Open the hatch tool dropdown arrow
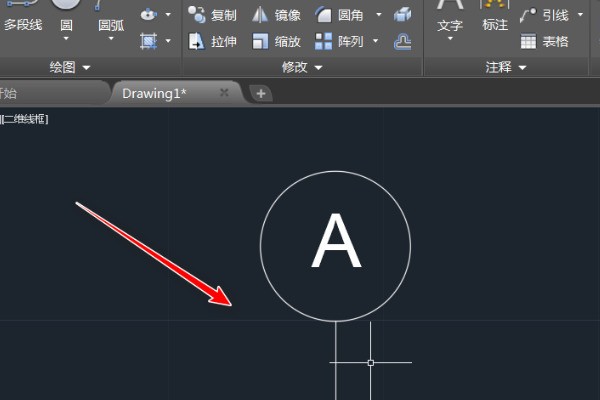Screen dimensions: 600x400 [168, 41]
